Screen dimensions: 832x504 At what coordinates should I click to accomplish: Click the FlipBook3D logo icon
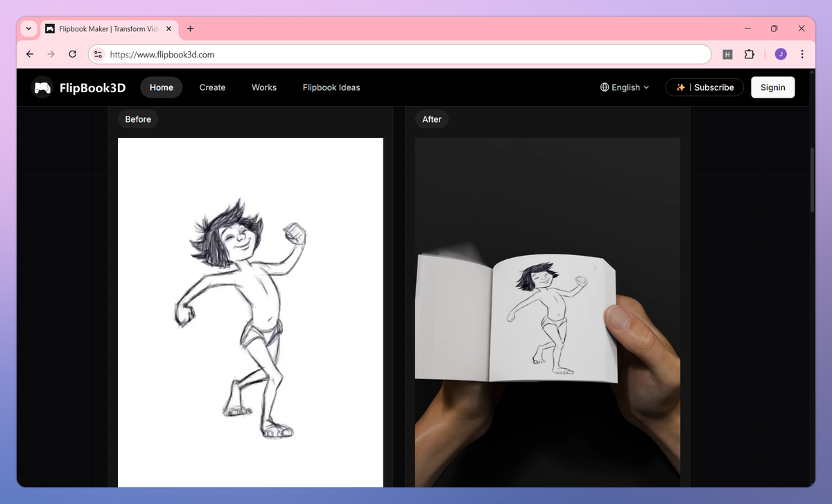[42, 87]
